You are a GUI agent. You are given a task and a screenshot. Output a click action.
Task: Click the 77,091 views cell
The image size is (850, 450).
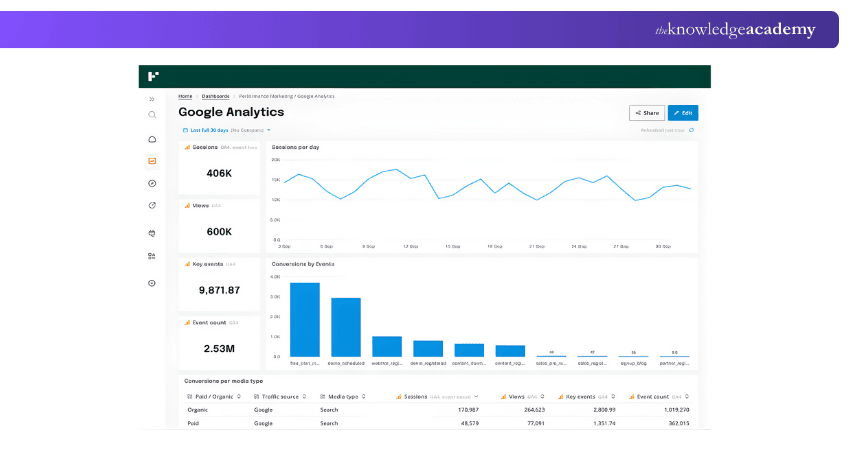[536, 423]
